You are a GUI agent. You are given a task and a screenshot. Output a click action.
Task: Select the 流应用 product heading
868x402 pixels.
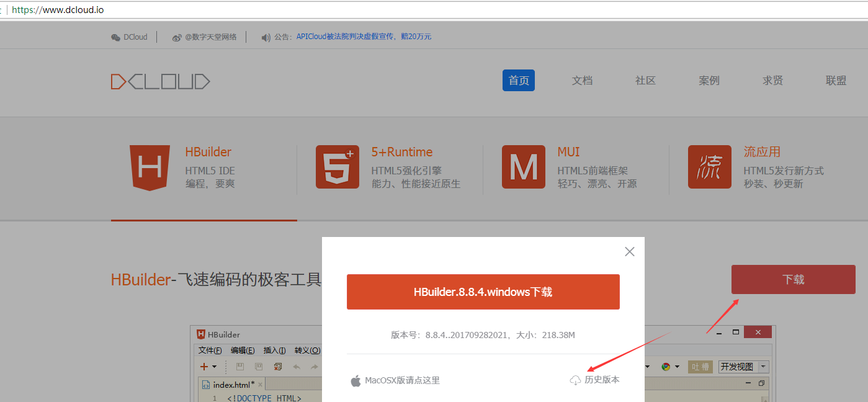click(762, 152)
